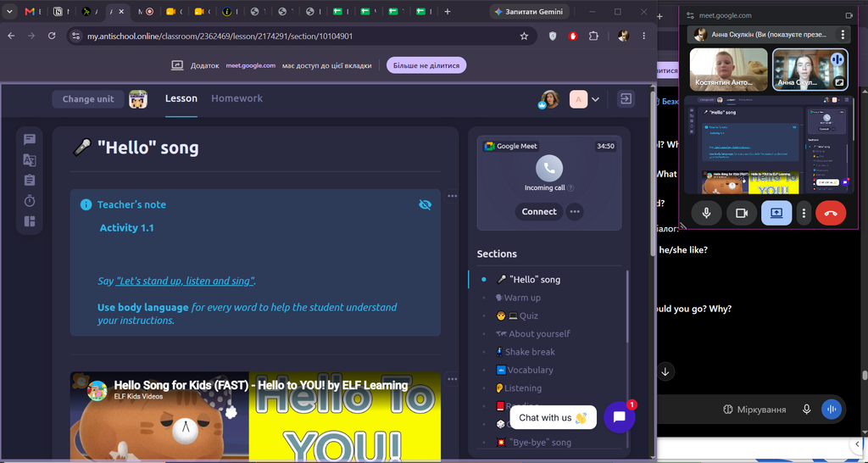Image resolution: width=868 pixels, height=463 pixels.
Task: Open more options next to Connect
Action: 575,211
